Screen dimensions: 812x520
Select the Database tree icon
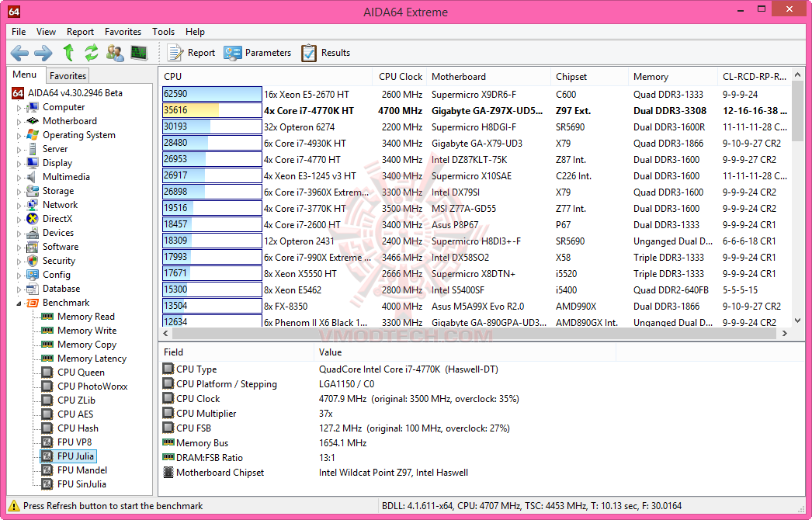(33, 289)
